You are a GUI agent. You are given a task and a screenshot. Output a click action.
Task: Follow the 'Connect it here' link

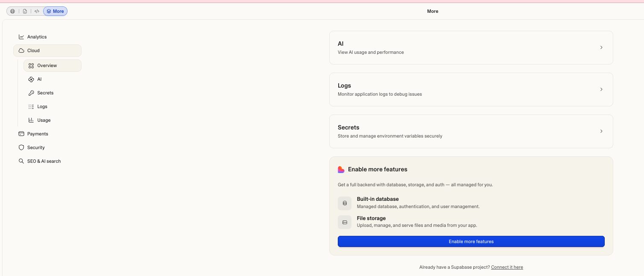(x=507, y=267)
